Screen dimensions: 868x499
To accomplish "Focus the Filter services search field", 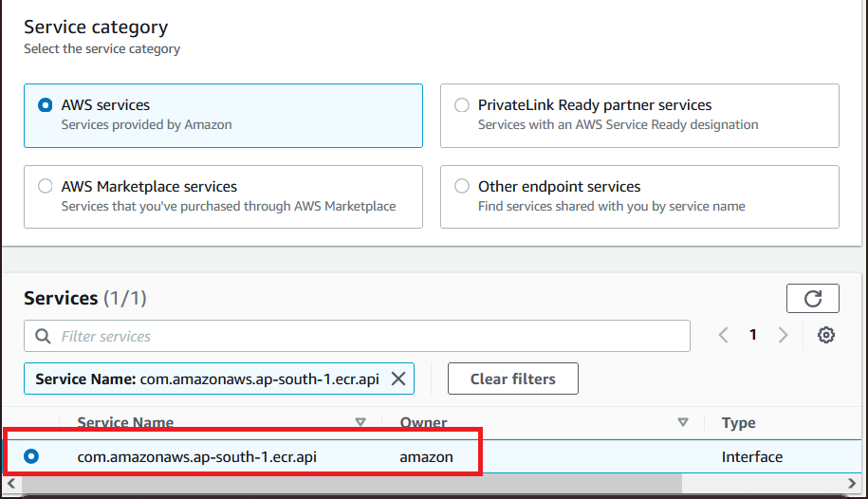I will [x=357, y=336].
